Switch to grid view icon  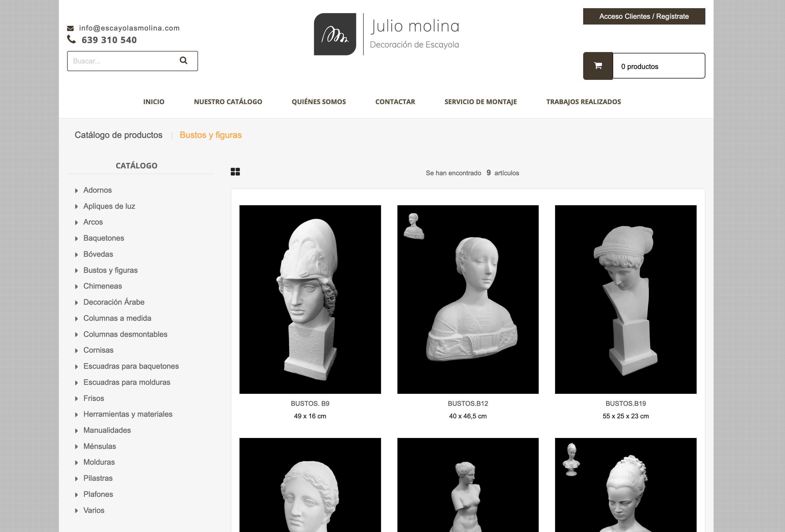[x=235, y=172]
